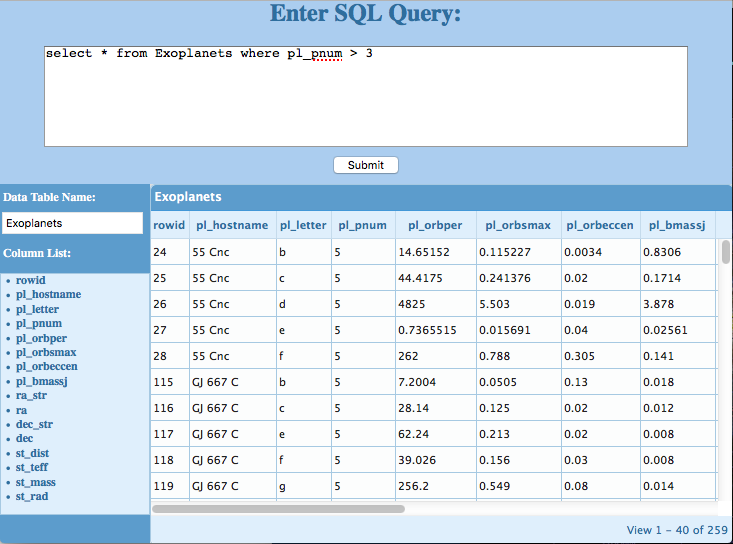This screenshot has height=544, width=733.
Task: Click the 14.65152 orbital period cell
Action: click(436, 252)
